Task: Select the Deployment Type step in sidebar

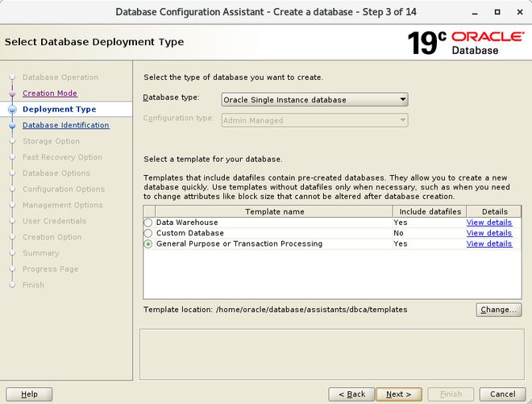Action: click(x=60, y=109)
